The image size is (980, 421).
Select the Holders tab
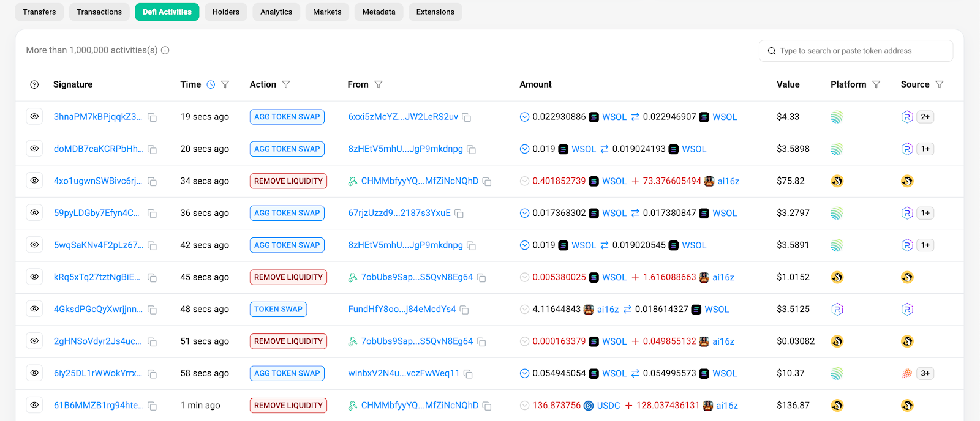point(226,12)
